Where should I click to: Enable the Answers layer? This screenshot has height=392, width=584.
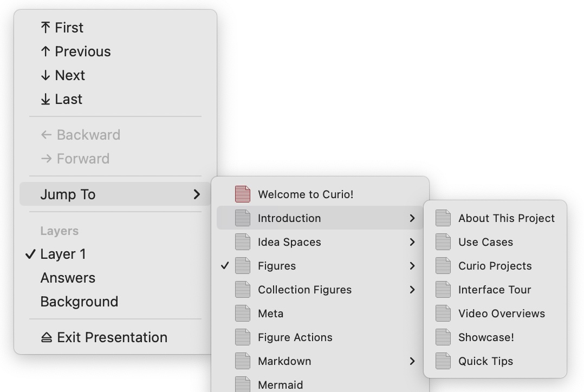(115, 278)
